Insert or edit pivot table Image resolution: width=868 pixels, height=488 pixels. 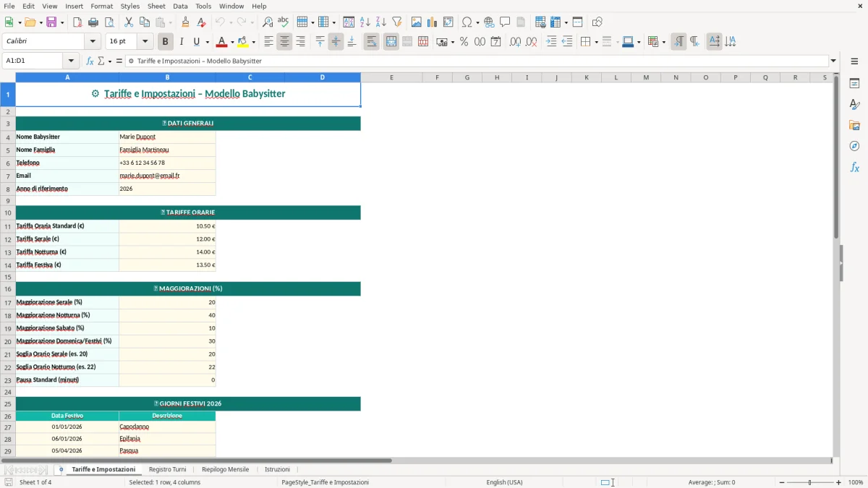448,22
